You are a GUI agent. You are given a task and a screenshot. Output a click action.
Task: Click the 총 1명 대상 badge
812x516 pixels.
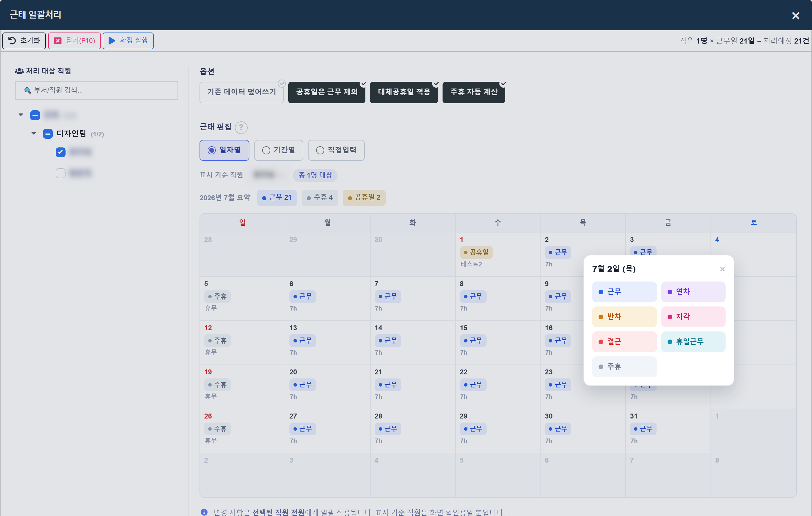click(315, 175)
